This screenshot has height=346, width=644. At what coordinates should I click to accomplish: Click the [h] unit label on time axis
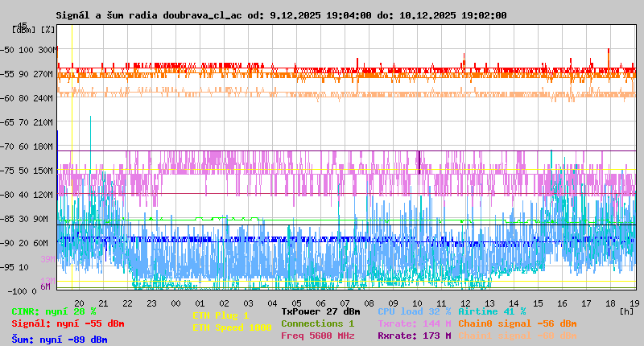tap(626, 311)
